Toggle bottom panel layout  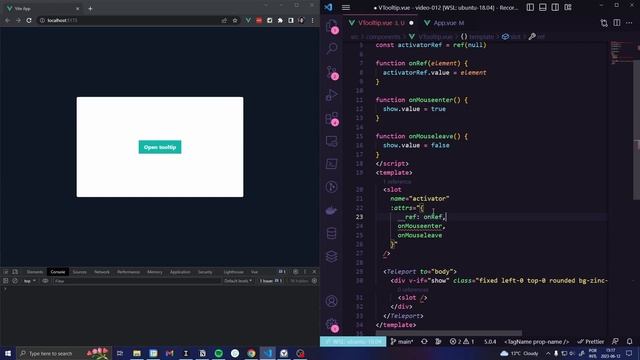click(543, 7)
